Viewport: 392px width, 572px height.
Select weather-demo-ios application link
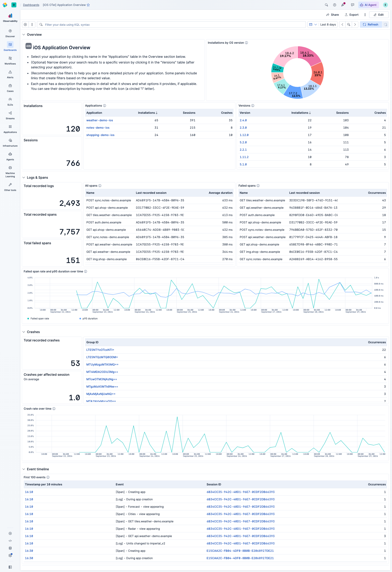pos(100,121)
